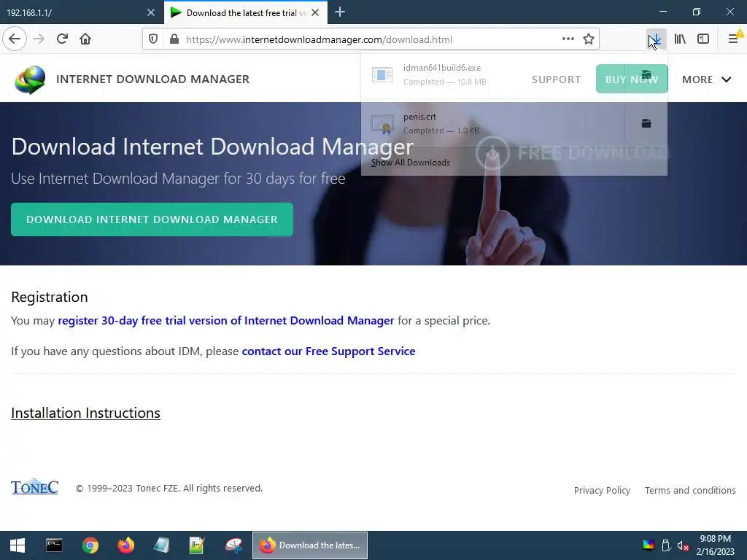Click the address bar URL field
The image size is (747, 560).
(x=369, y=39)
